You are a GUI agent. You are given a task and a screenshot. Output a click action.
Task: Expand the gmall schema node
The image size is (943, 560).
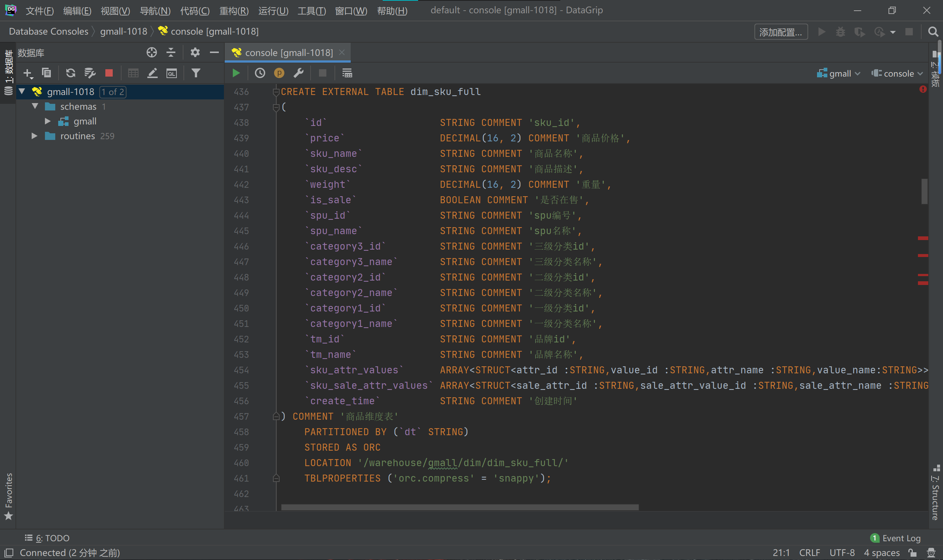pyautogui.click(x=48, y=121)
